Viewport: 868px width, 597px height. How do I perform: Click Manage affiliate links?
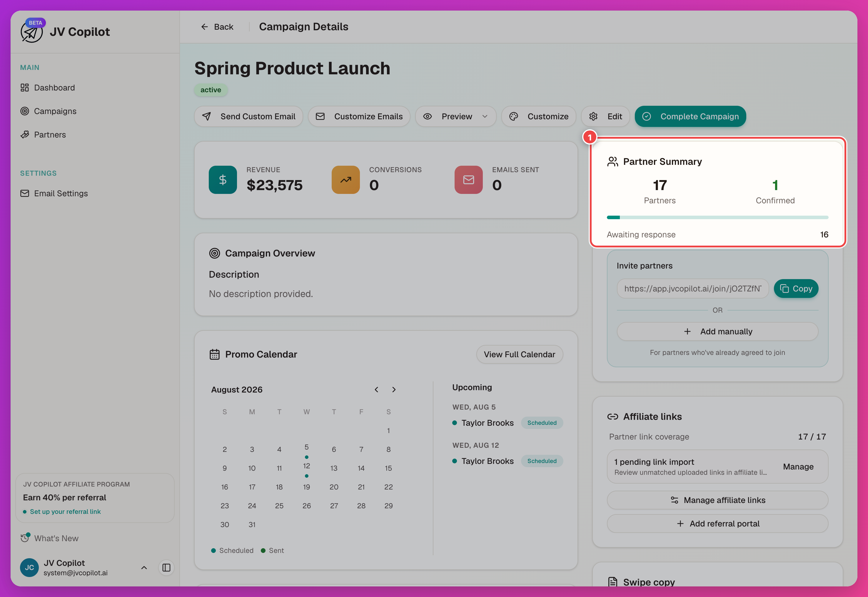click(x=717, y=500)
